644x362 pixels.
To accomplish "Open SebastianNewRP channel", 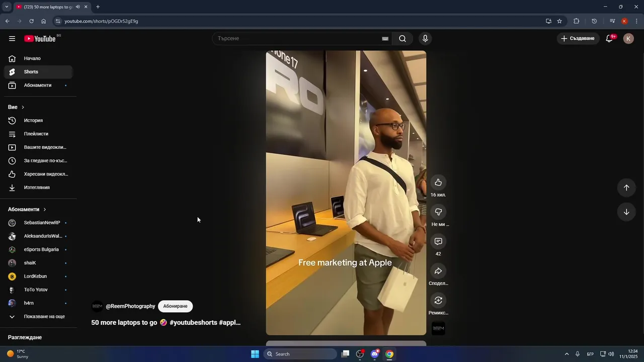I will [x=38, y=223].
